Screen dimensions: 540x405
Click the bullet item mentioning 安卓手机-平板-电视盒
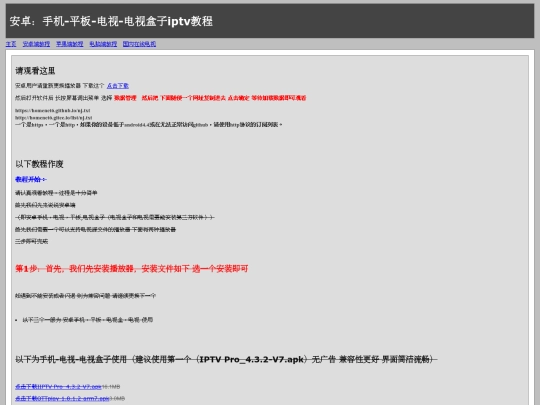coord(87,320)
